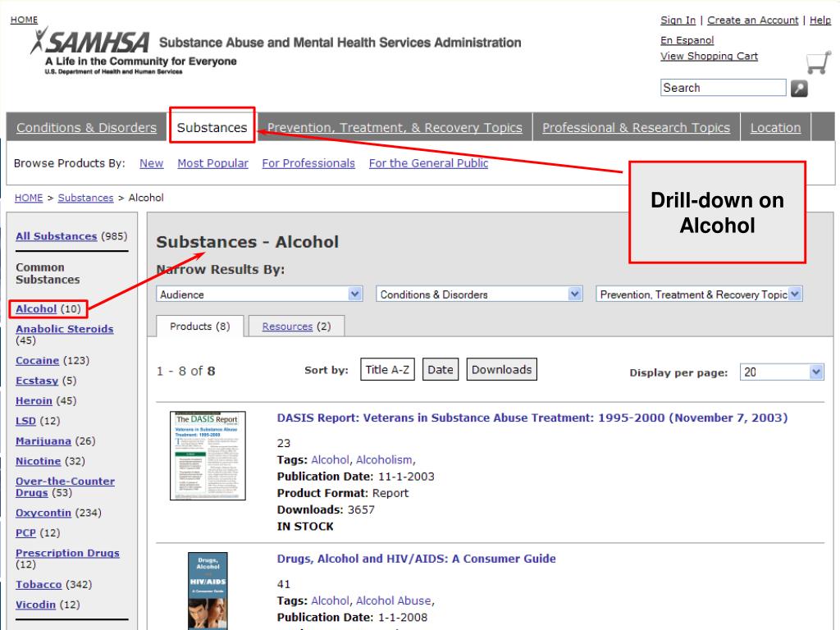
Task: Switch to the Resources (2) tab
Action: coord(296,326)
